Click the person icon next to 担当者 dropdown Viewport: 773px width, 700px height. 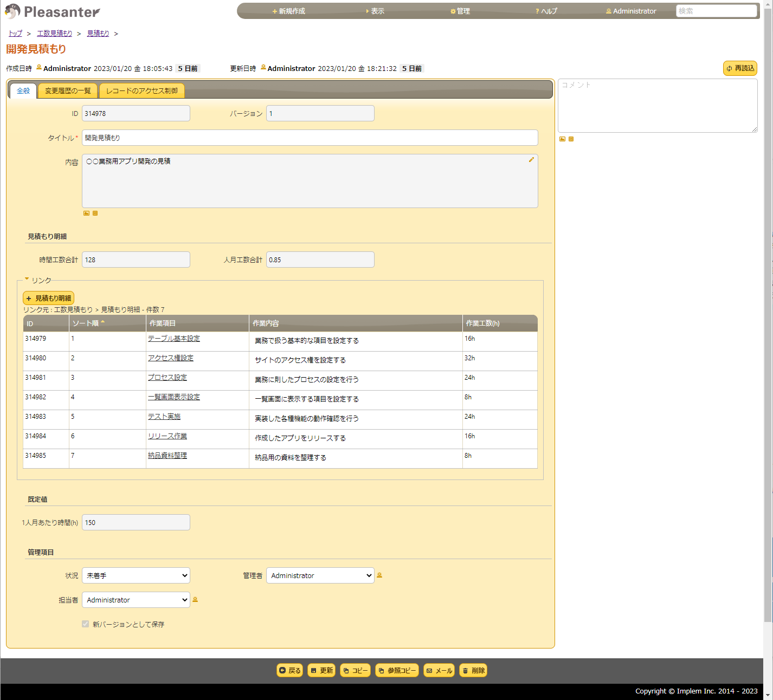pyautogui.click(x=195, y=600)
